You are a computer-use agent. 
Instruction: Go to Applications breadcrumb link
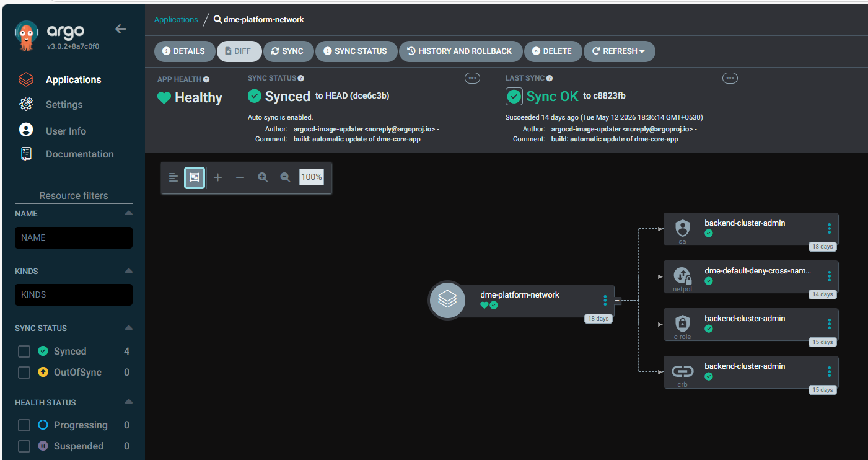point(176,20)
